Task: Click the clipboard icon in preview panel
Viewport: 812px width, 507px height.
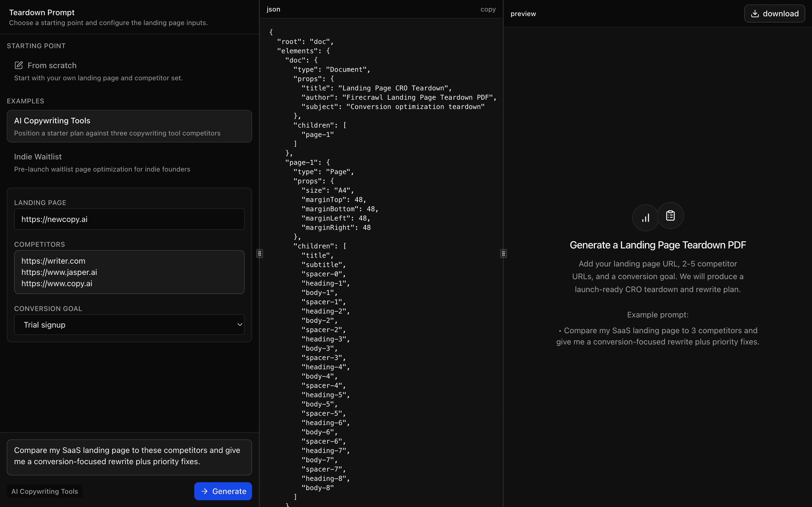Action: point(670,215)
